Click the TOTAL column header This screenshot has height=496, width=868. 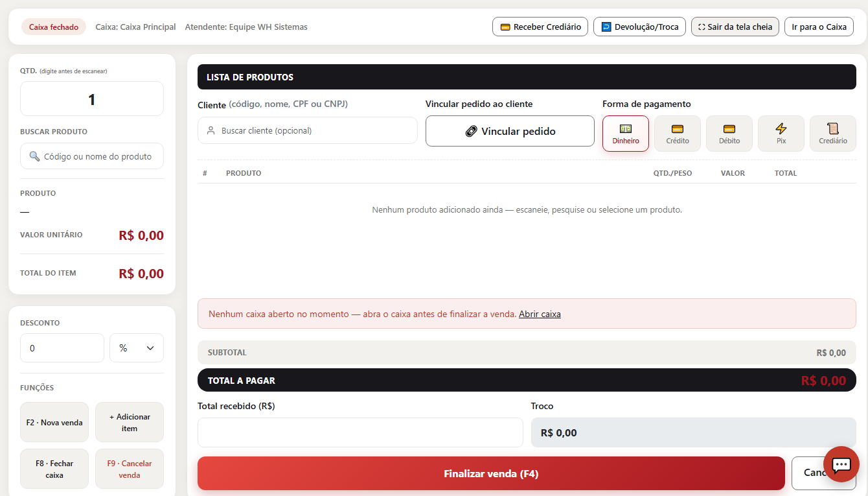point(786,173)
